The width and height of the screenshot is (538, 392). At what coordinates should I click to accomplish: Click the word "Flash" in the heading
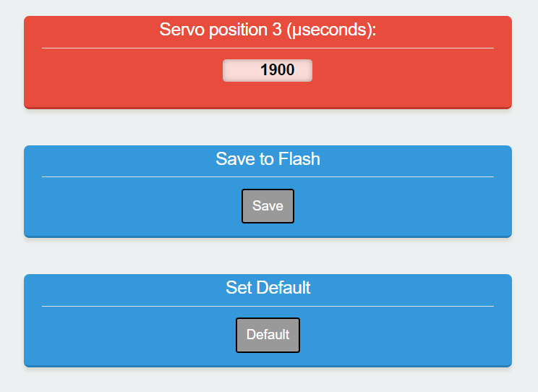[299, 158]
